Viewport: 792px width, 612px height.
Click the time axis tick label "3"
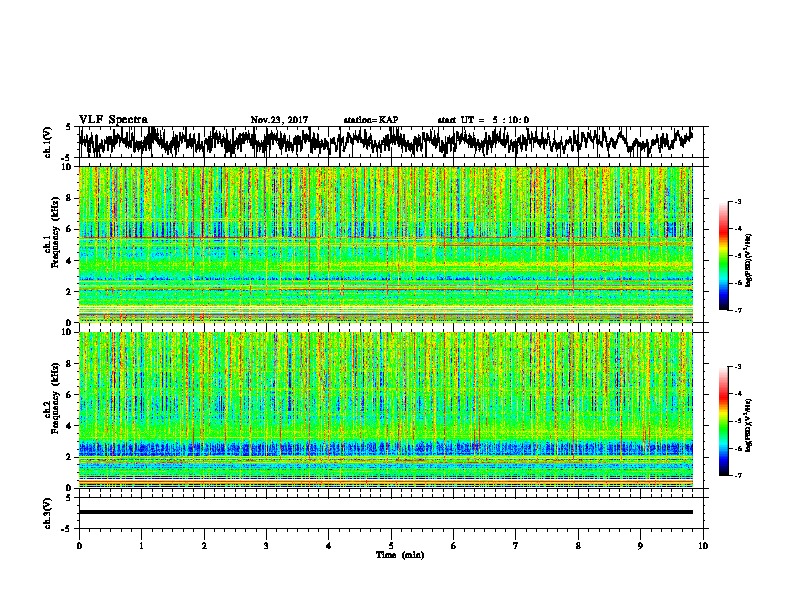(x=266, y=546)
